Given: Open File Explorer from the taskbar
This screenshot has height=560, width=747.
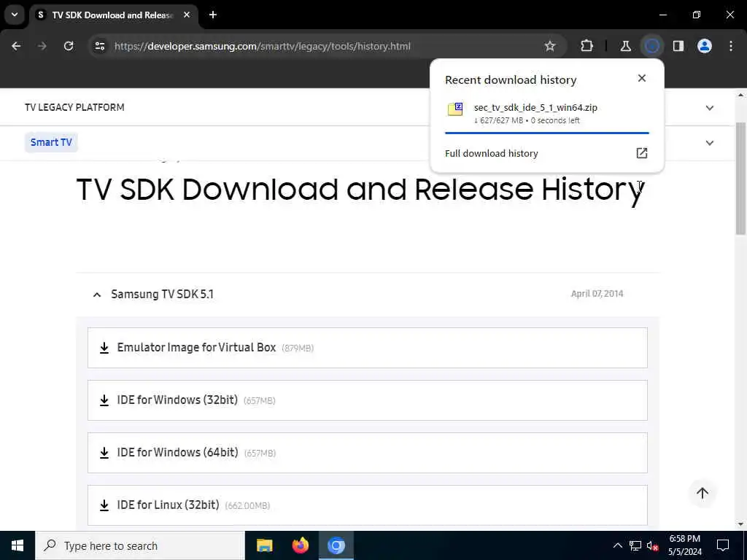Looking at the screenshot, I should coord(264,545).
